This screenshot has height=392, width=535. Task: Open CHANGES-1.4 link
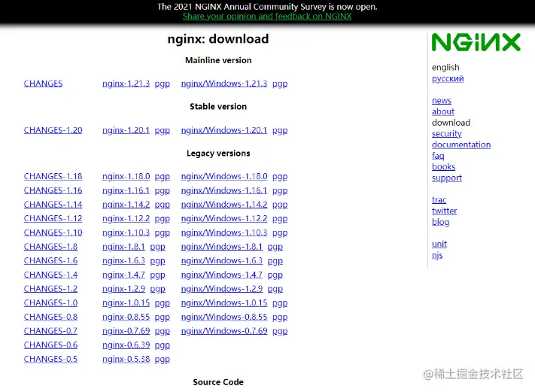pos(50,275)
